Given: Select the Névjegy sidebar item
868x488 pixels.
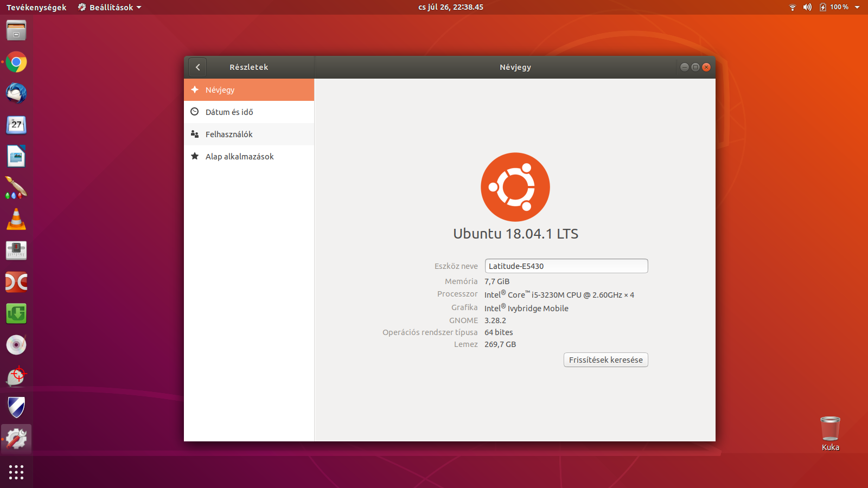Looking at the screenshot, I should tap(249, 90).
